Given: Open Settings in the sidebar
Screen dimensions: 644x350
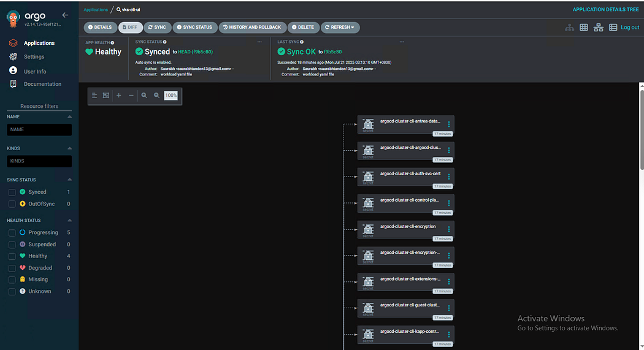Looking at the screenshot, I should (x=34, y=56).
